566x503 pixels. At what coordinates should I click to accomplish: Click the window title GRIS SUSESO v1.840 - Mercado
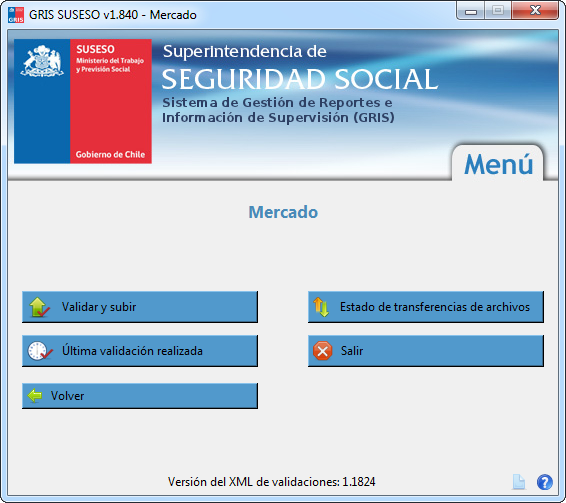[113, 15]
